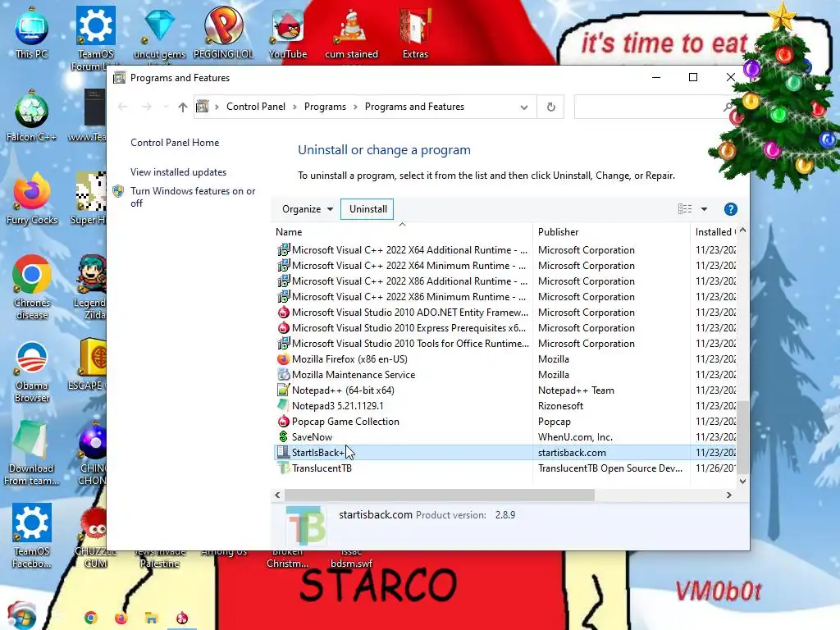This screenshot has height=630, width=840.
Task: Open Download From team desktop icon
Action: [32, 453]
